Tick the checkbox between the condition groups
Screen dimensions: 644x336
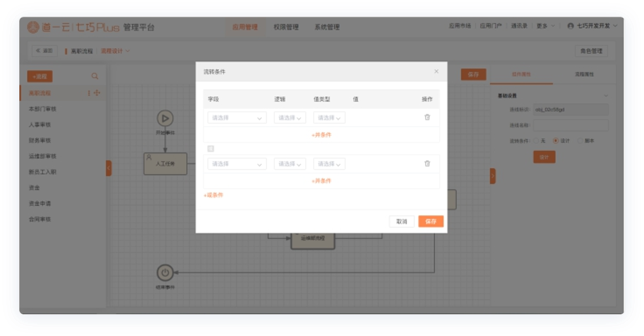(211, 149)
